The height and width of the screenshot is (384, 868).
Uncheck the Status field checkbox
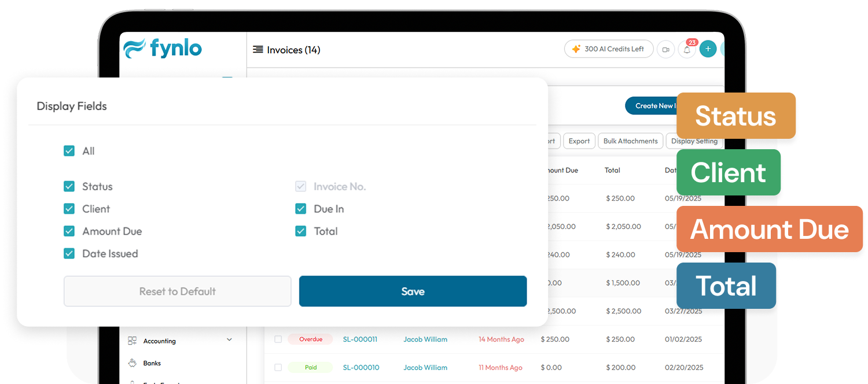(x=69, y=186)
